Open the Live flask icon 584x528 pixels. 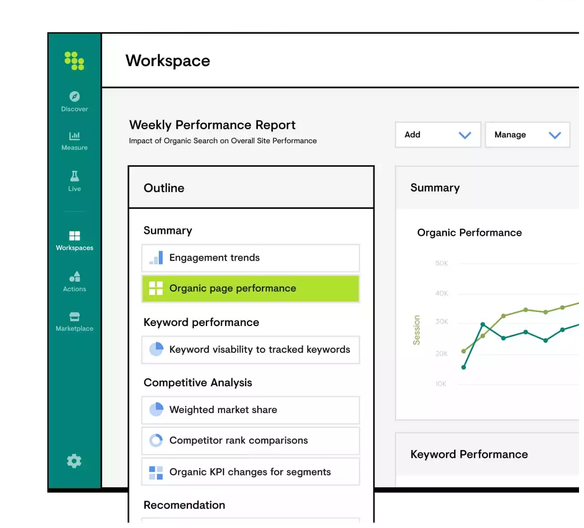pos(74,176)
